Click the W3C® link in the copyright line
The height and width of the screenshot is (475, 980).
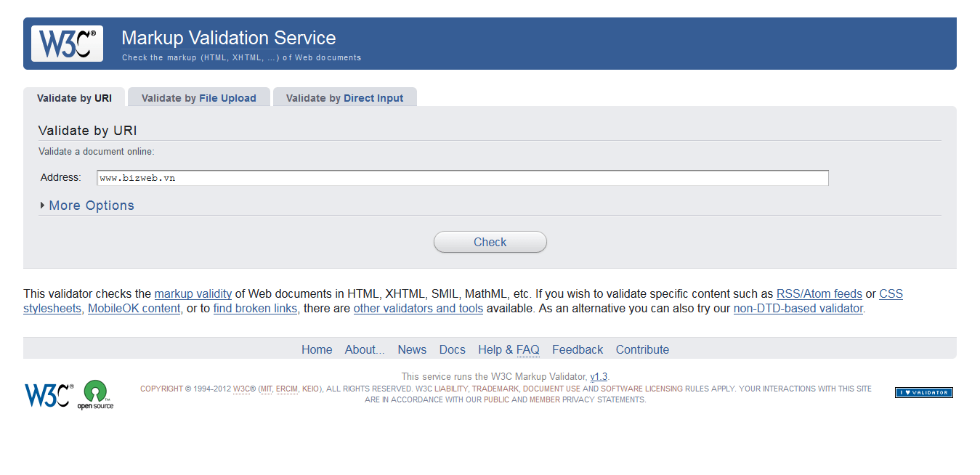pyautogui.click(x=244, y=389)
